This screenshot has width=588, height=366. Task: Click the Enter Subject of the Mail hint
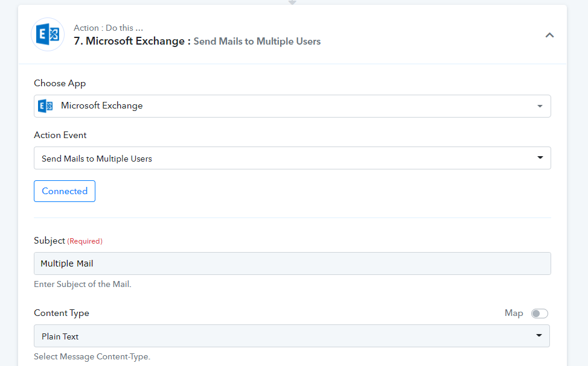click(x=83, y=284)
